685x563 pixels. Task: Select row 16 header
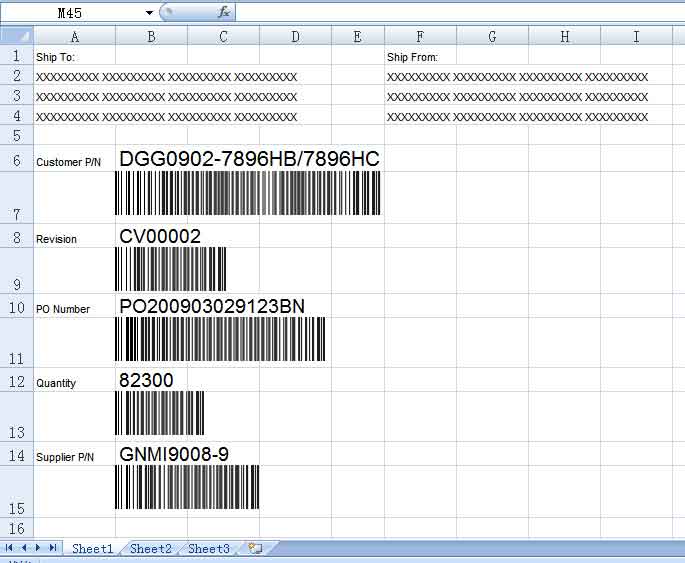[x=17, y=528]
